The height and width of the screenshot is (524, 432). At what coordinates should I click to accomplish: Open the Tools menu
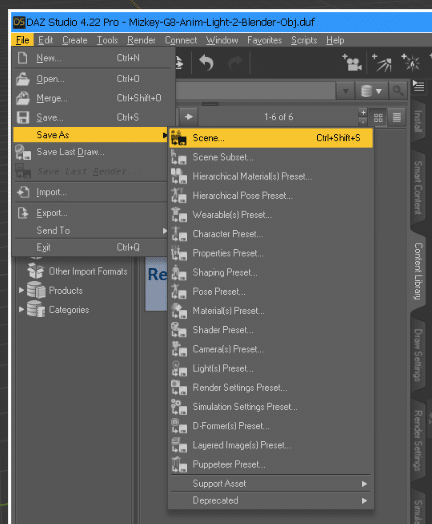click(107, 40)
